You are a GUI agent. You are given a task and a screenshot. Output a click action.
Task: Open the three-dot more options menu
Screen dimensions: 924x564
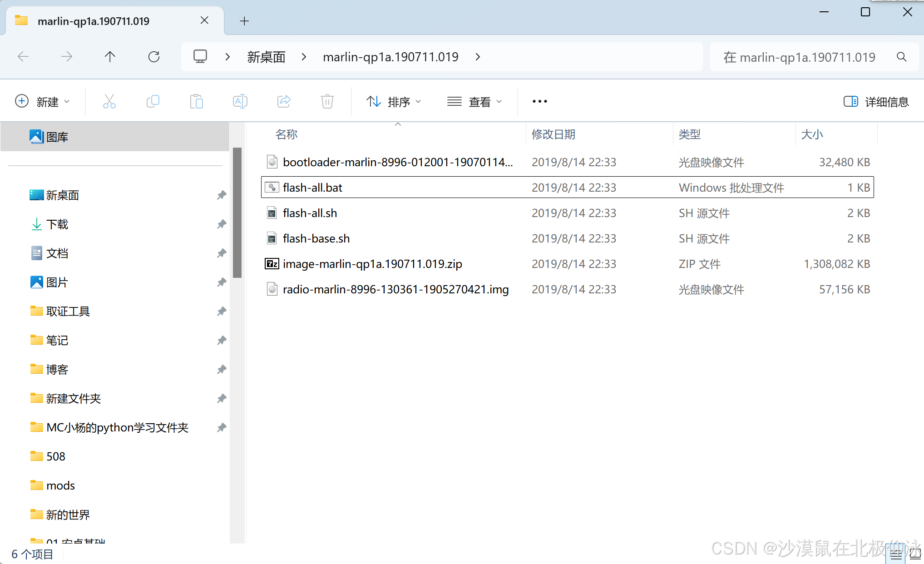pos(539,101)
